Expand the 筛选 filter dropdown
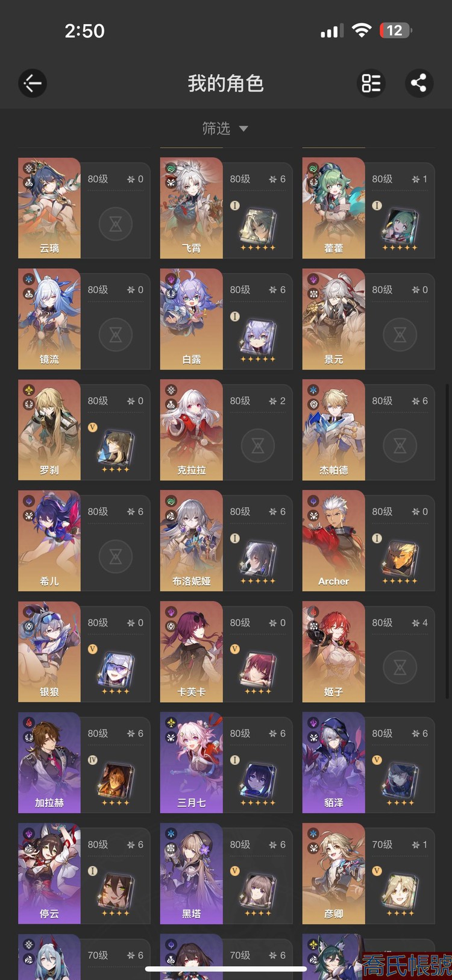Viewport: 452px width, 980px height. (x=225, y=128)
